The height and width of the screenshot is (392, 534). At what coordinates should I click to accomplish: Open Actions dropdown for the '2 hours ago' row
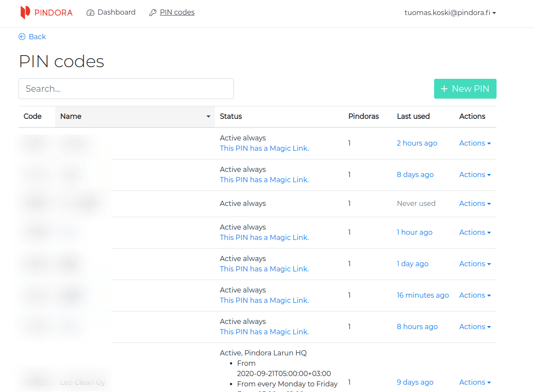(475, 143)
